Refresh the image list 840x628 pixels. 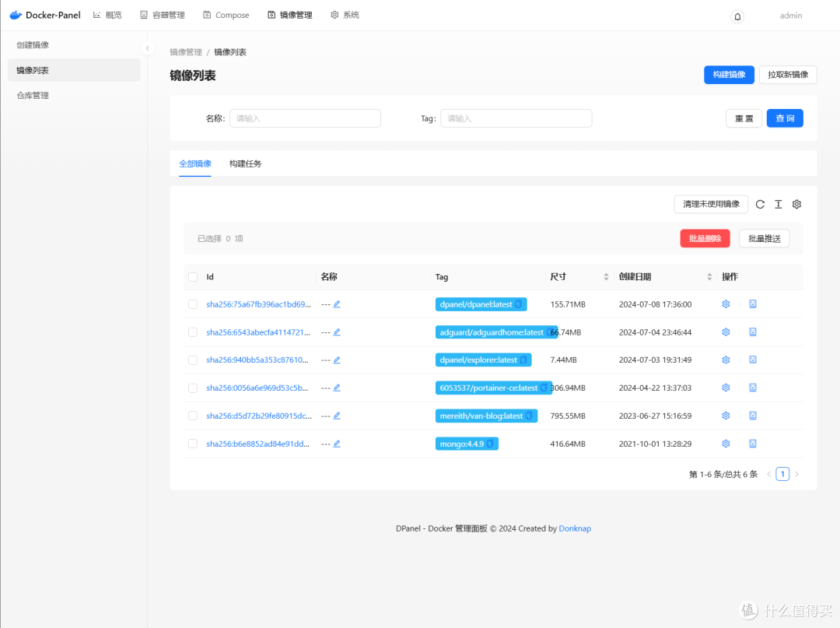760,204
